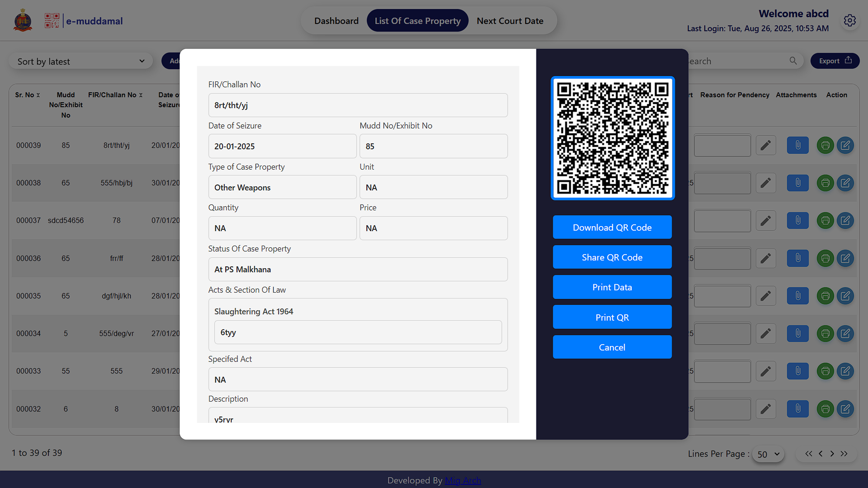
Task: Click pencil icon in row 000032
Action: (x=765, y=409)
